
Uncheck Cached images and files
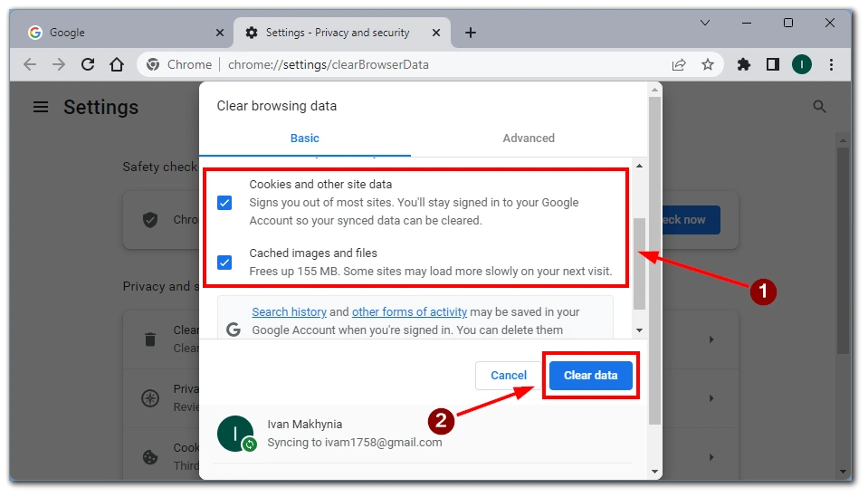coord(224,263)
